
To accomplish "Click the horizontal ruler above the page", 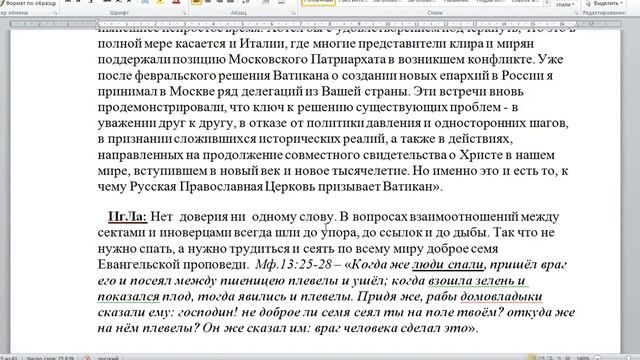I will coord(315,24).
